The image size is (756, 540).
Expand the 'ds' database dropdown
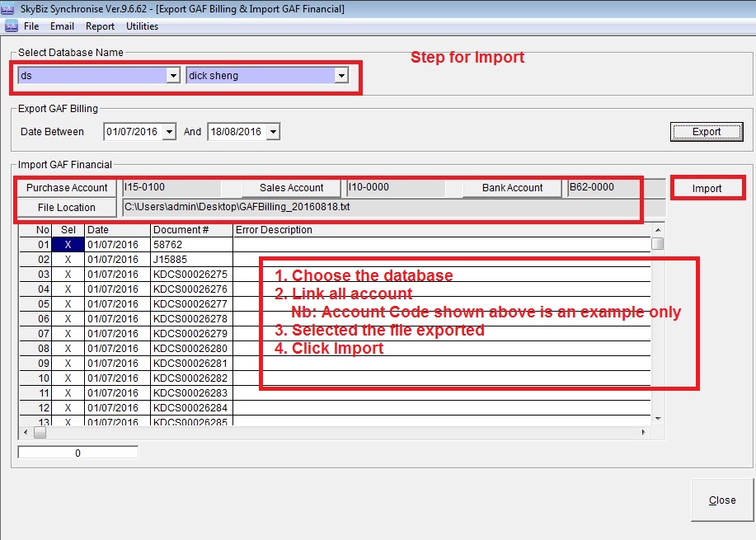click(x=173, y=76)
